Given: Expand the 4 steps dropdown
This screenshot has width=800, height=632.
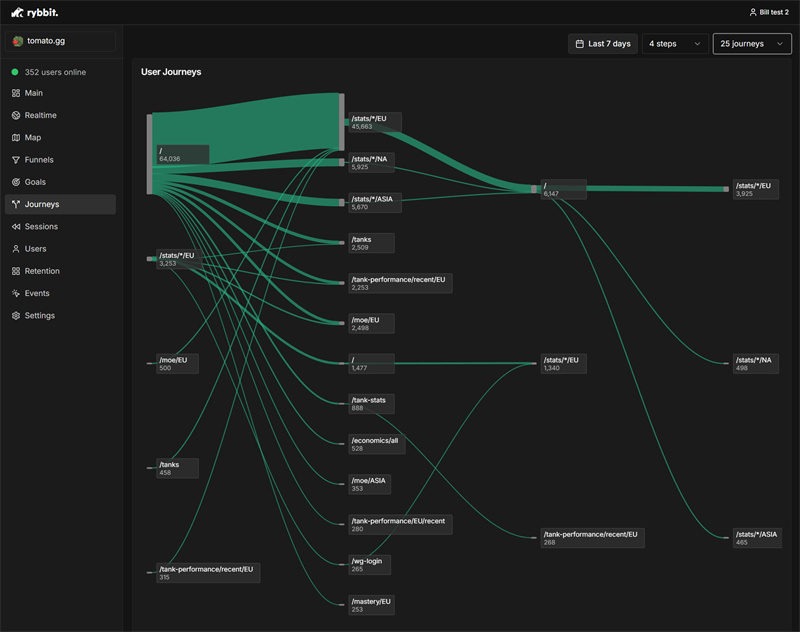Looking at the screenshot, I should [675, 44].
